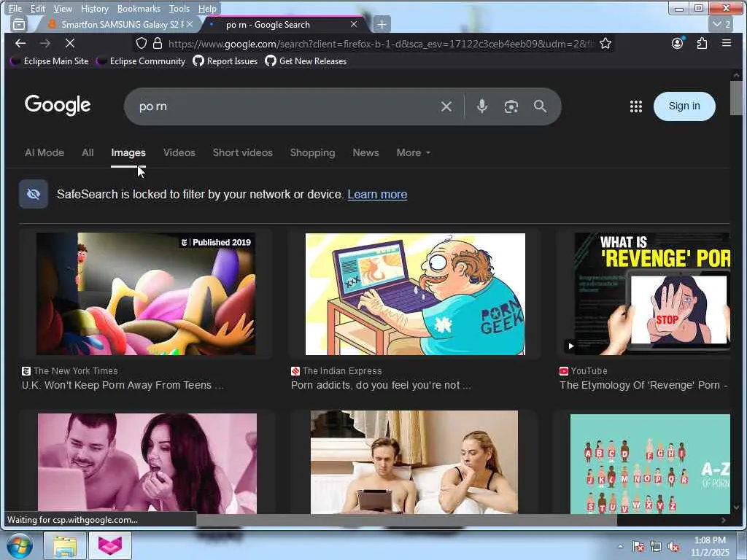View site security padlock info
Viewport: 747px width, 560px height.
[x=158, y=44]
